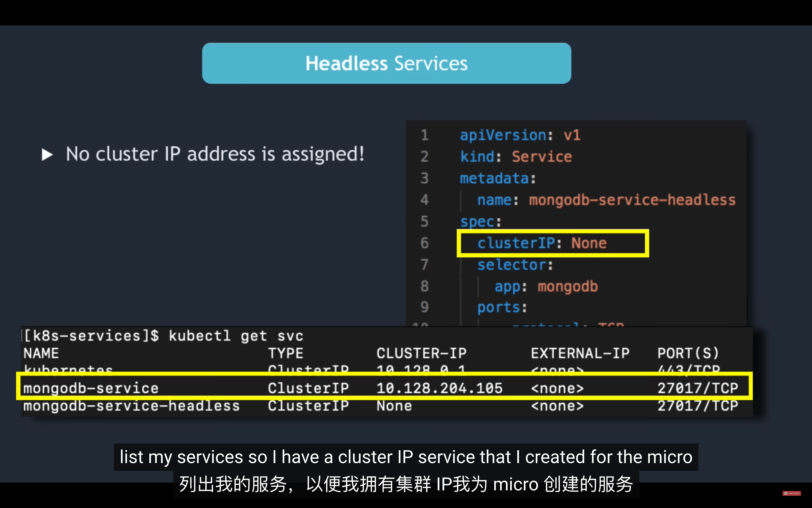Click line number 3 in the YAML gutter
812x508 pixels.
pyautogui.click(x=425, y=178)
